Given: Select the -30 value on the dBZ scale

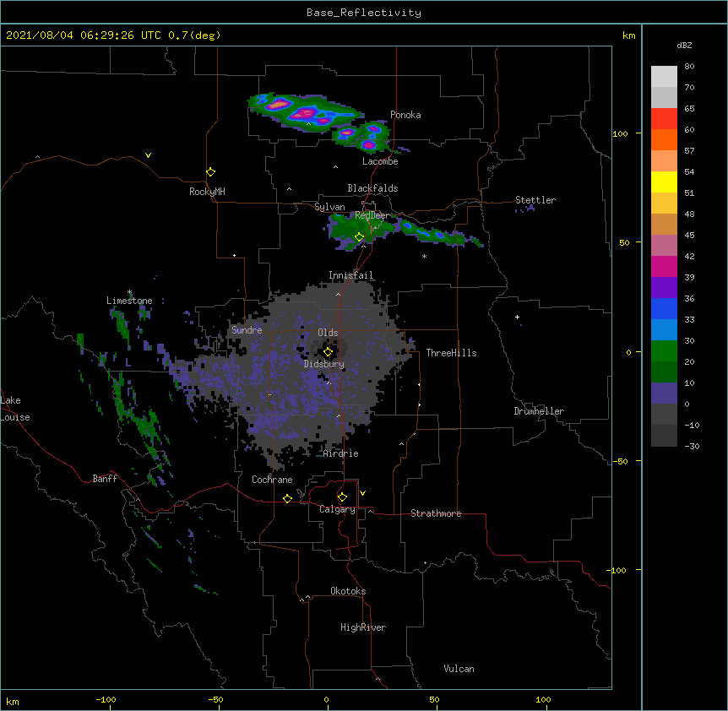Looking at the screenshot, I should pos(692,447).
